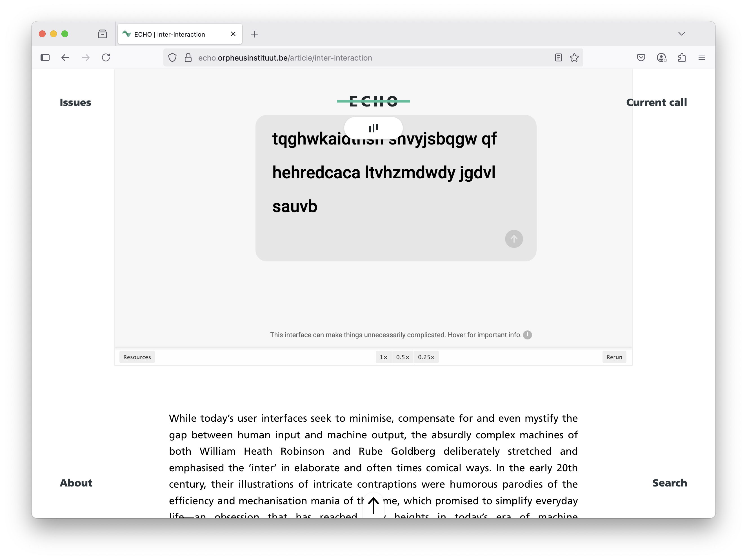Set playback speed to 1×

383,357
